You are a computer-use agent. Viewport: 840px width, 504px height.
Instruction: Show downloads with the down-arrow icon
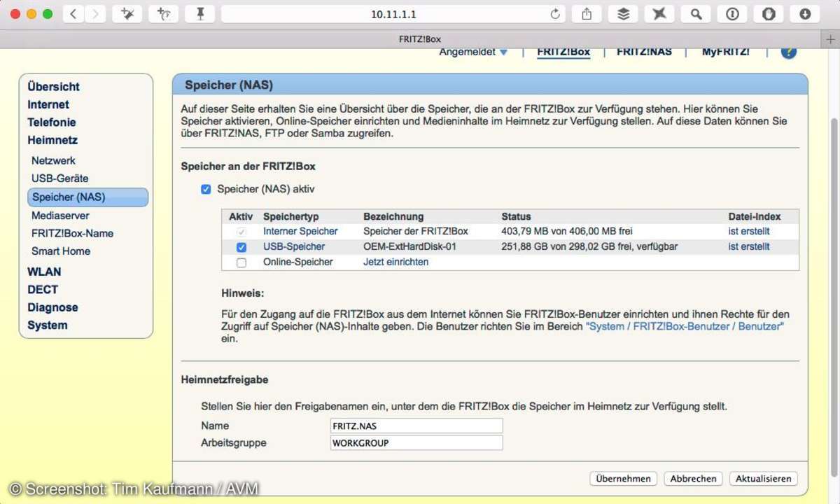[x=805, y=14]
